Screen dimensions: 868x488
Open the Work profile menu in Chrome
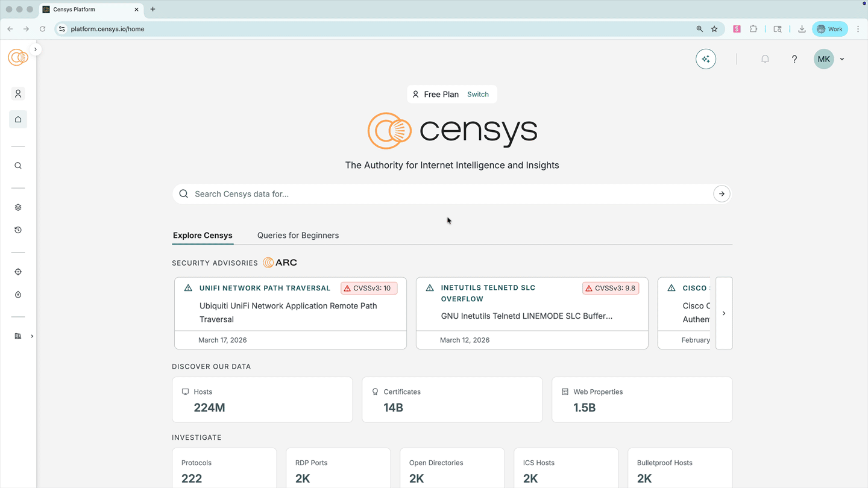tap(830, 29)
